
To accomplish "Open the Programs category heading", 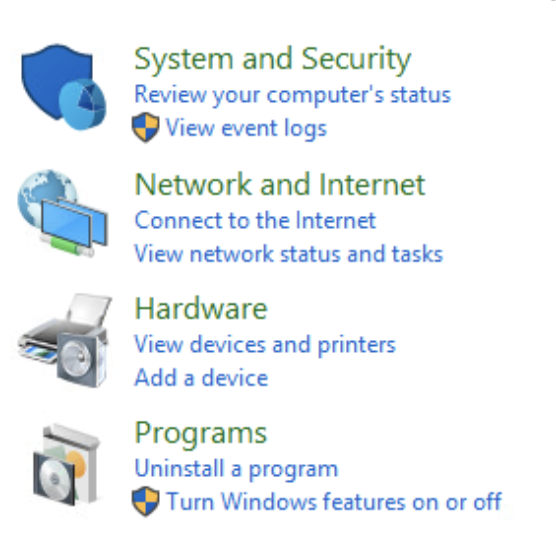I will [200, 435].
